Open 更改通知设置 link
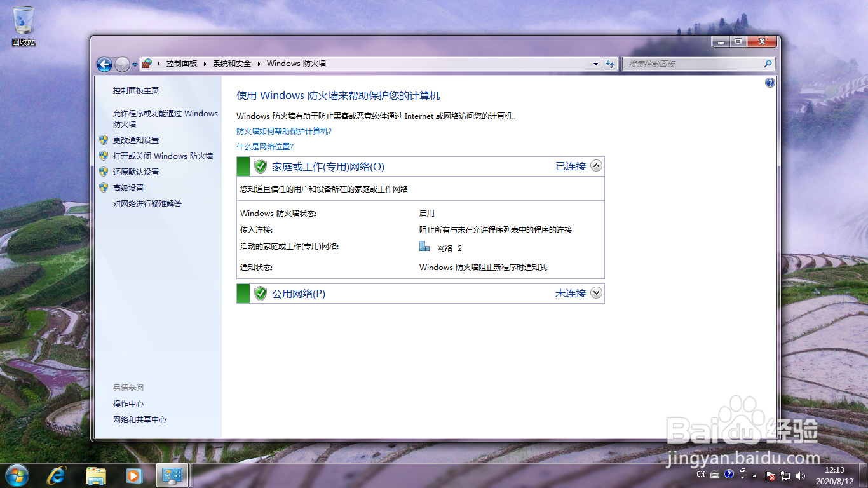The width and height of the screenshot is (868, 488). [136, 140]
